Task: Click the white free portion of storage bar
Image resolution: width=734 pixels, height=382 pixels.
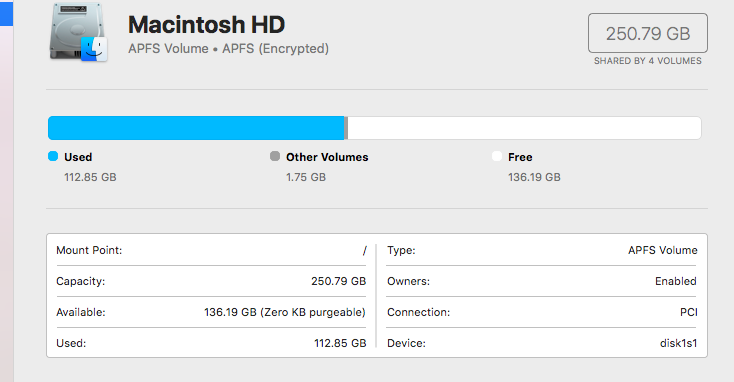Action: click(525, 128)
